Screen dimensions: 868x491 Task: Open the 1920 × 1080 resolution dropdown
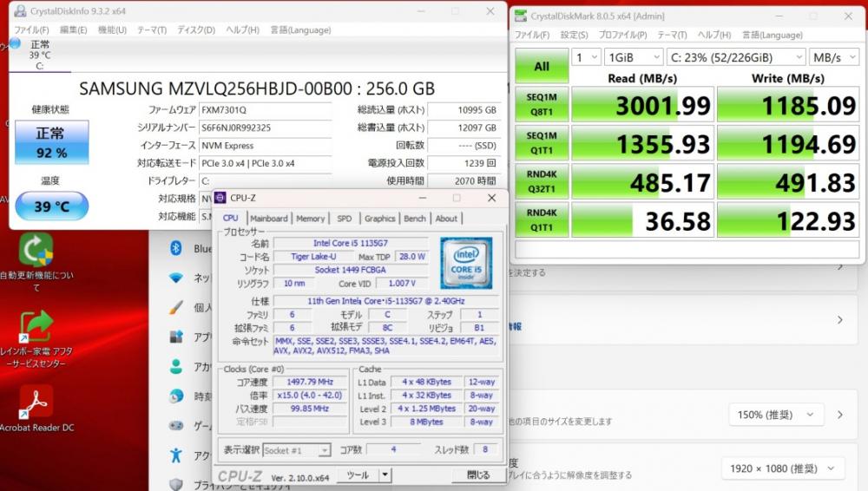point(783,468)
